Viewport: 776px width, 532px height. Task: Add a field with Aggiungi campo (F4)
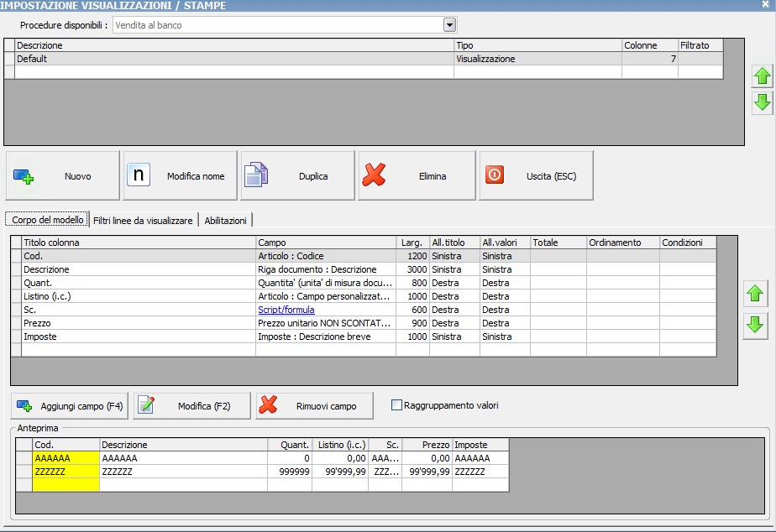point(69,406)
